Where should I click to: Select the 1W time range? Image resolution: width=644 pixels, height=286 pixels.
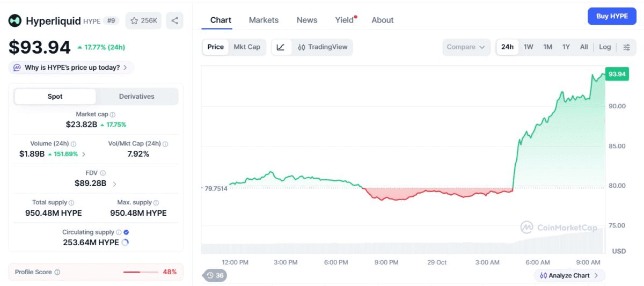pyautogui.click(x=529, y=47)
